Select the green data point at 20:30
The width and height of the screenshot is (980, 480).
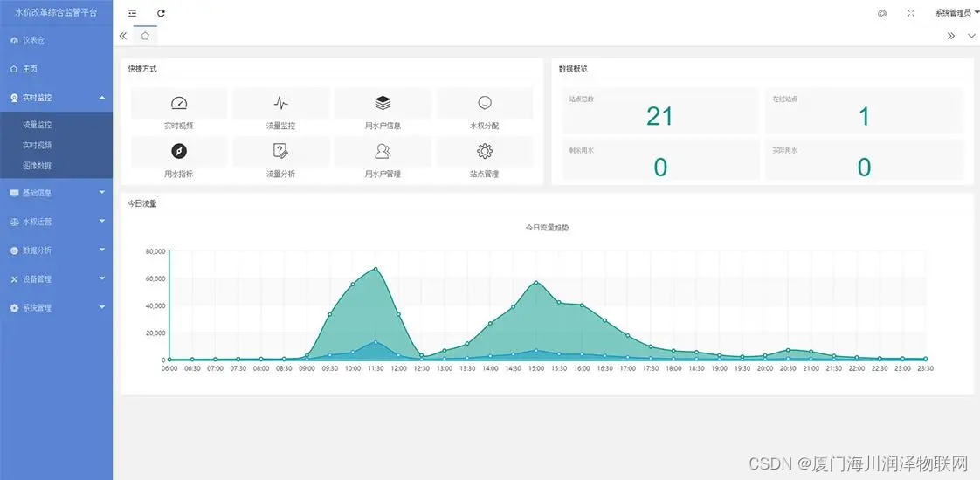[x=788, y=350]
